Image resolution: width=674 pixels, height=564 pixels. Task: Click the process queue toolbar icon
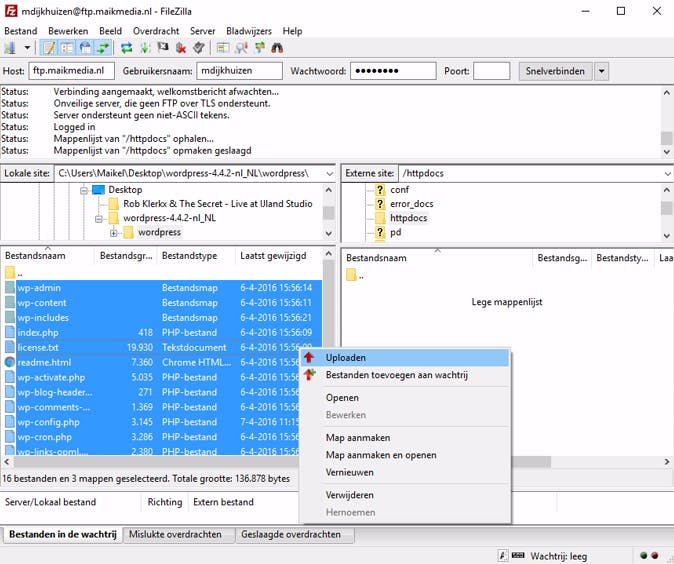tap(145, 48)
